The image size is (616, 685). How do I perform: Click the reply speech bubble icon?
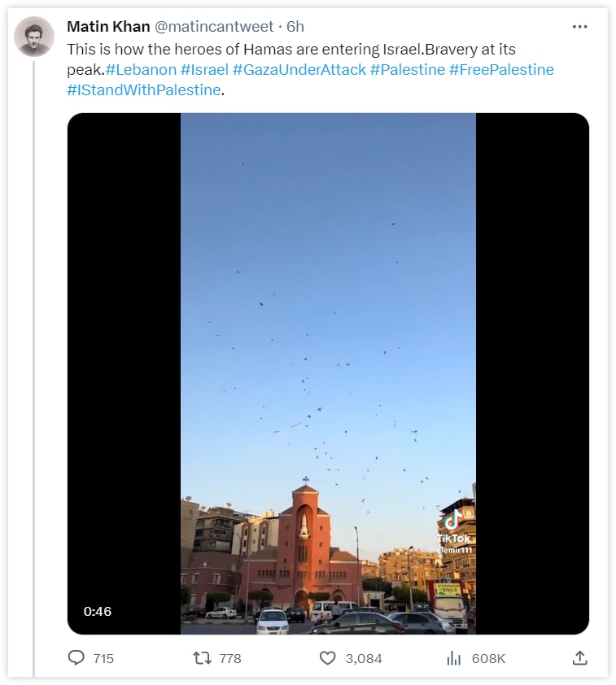tap(77, 658)
